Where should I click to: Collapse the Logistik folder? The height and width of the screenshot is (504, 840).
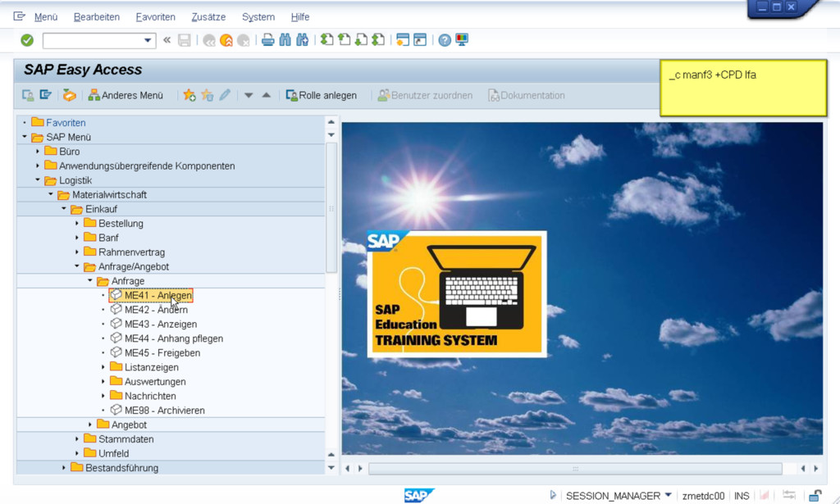click(38, 180)
